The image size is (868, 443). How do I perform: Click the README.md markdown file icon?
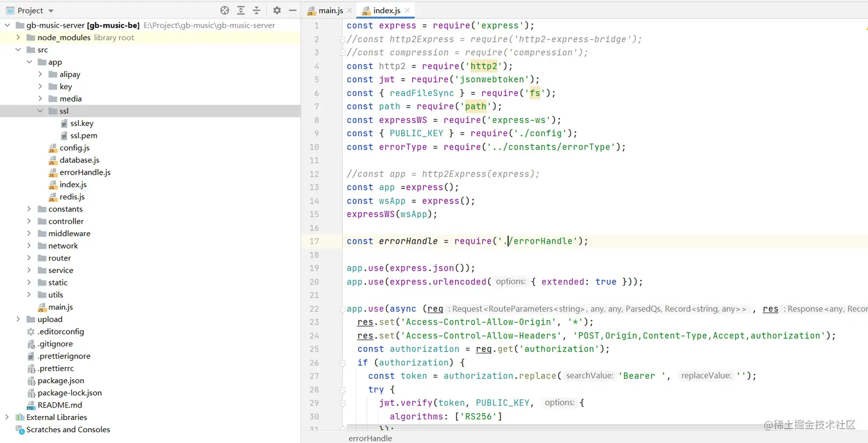coord(31,405)
